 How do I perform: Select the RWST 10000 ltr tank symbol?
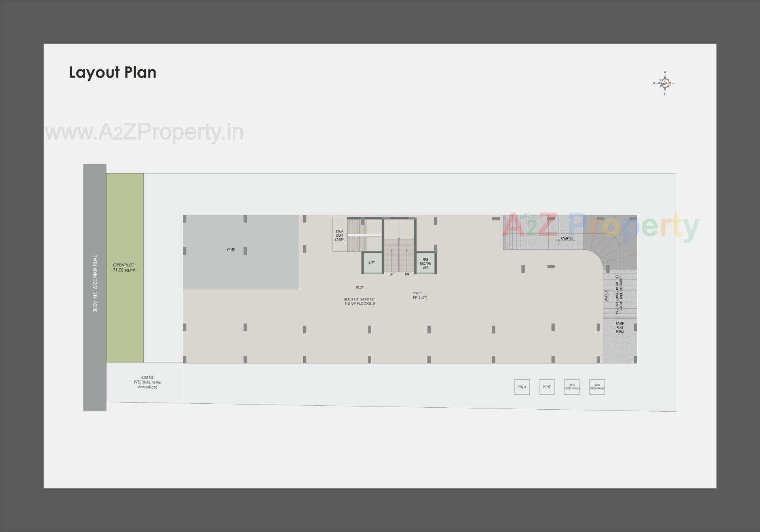(572, 387)
